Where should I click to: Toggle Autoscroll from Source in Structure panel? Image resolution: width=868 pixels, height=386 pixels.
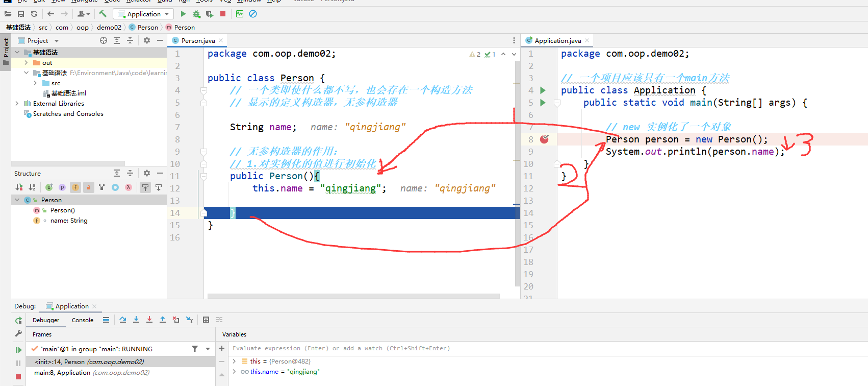point(159,187)
